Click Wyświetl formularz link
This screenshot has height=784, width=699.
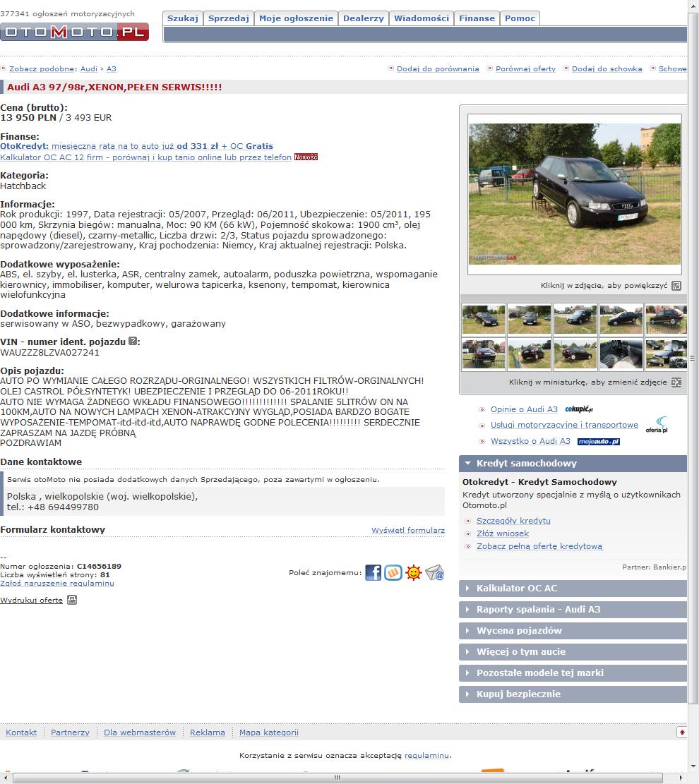coord(408,531)
